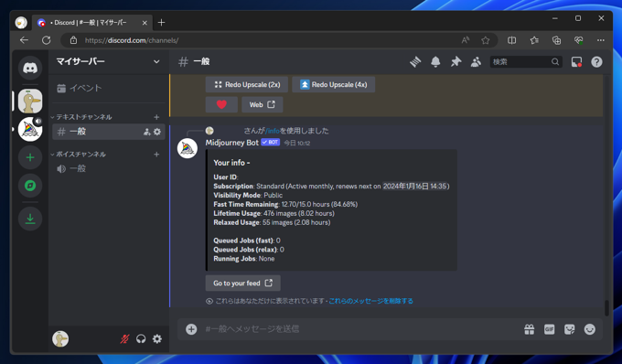This screenshot has width=622, height=364.
Task: Toggle browser split screen icon
Action: pyautogui.click(x=511, y=40)
